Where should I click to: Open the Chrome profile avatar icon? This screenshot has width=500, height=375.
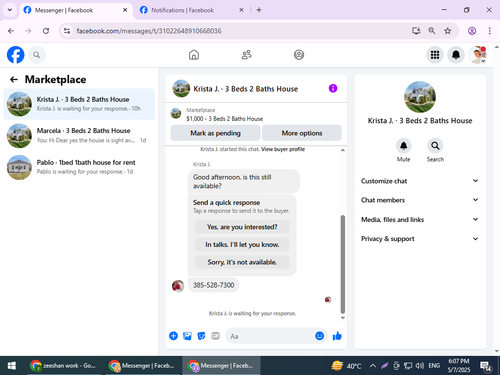tap(472, 31)
